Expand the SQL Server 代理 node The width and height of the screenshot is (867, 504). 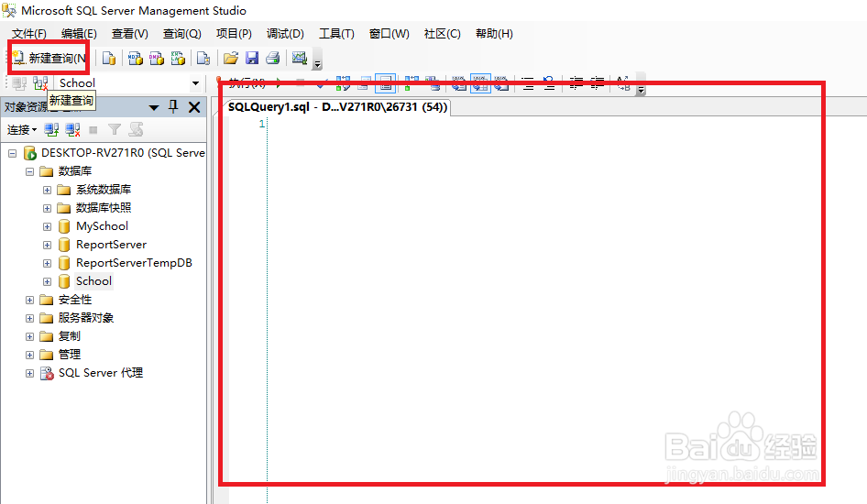point(30,373)
